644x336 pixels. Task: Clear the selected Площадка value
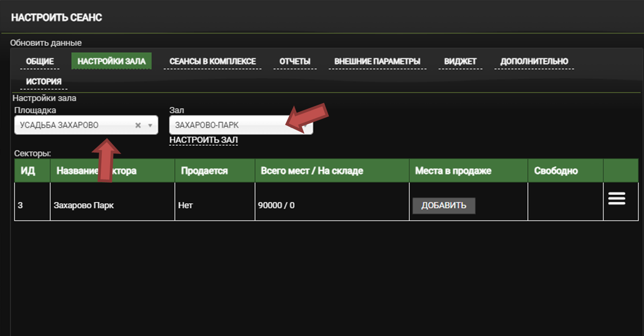click(x=138, y=125)
